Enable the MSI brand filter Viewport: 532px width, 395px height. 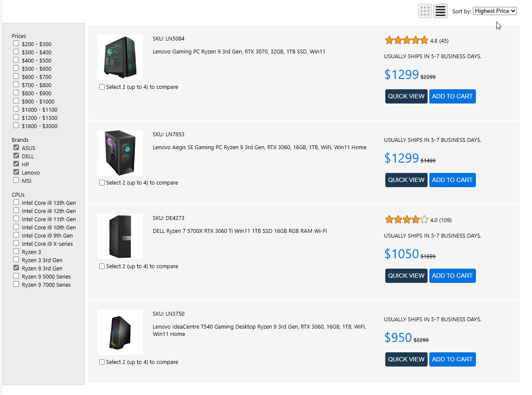16,181
